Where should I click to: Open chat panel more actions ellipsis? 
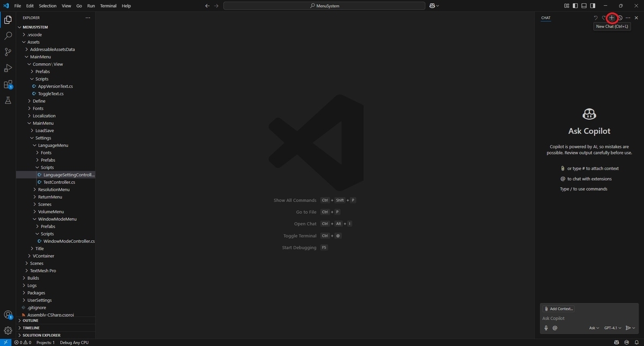pyautogui.click(x=628, y=18)
